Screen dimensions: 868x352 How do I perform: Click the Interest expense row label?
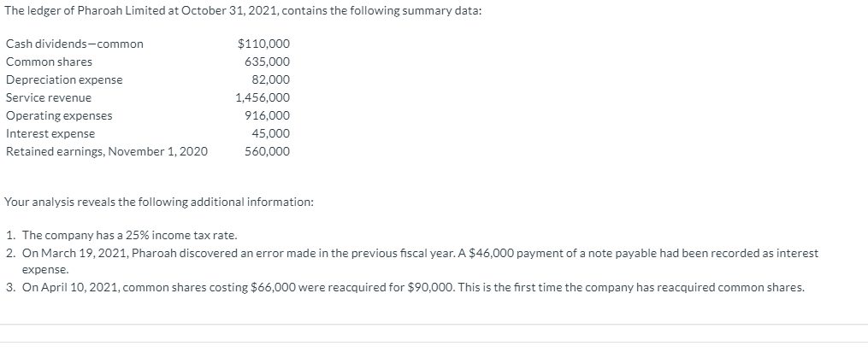50,133
